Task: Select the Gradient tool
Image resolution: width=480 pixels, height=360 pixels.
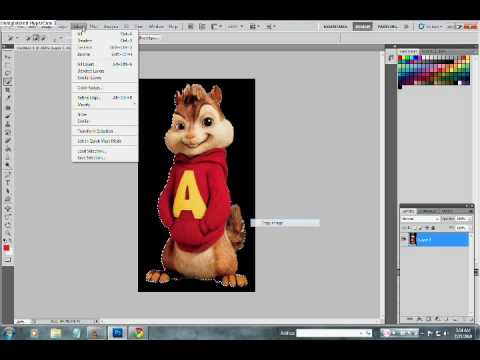Action: [x=8, y=149]
